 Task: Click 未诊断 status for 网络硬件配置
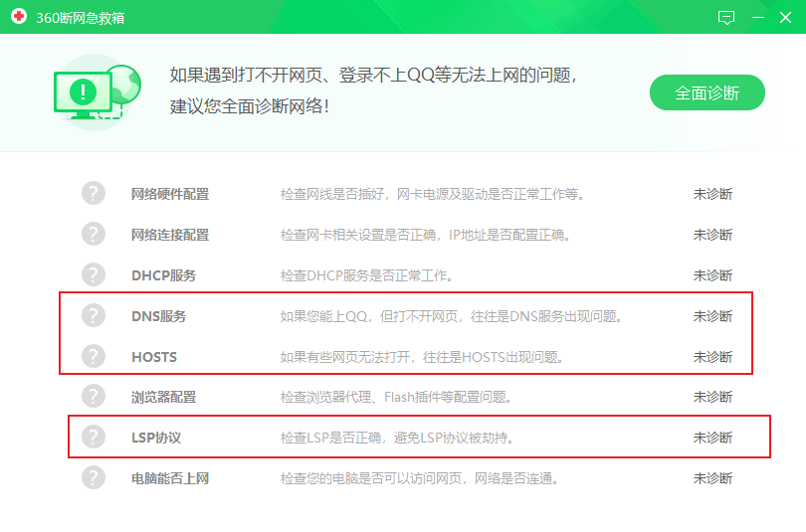point(712,194)
